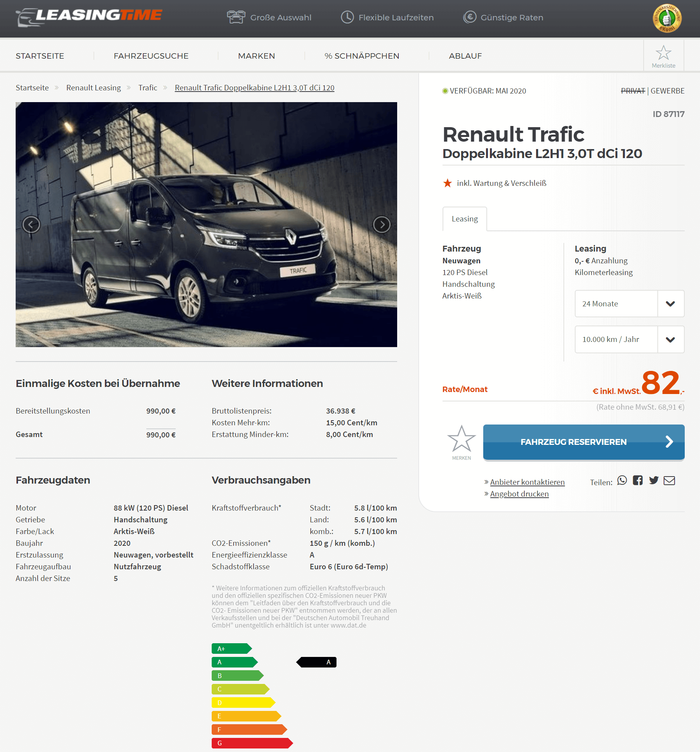
Task: Click the orange F efficiency bar
Action: click(x=249, y=730)
